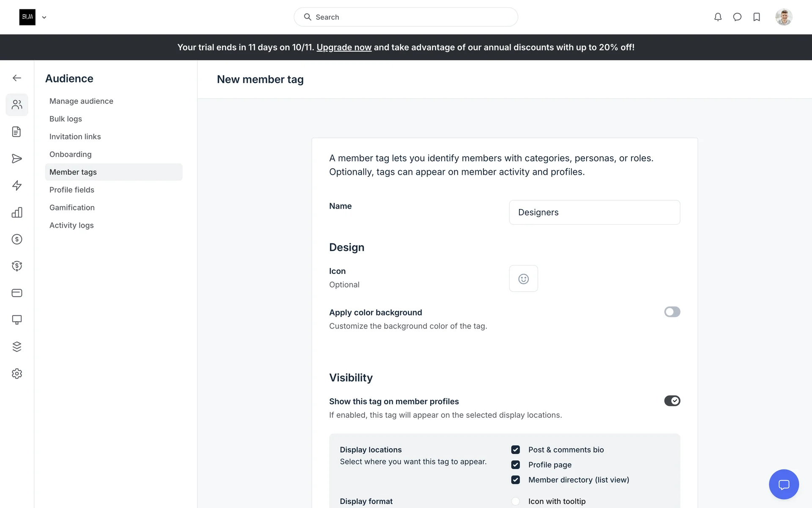This screenshot has width=812, height=508.
Task: Click Upgrade now link in banner
Action: [x=344, y=47]
